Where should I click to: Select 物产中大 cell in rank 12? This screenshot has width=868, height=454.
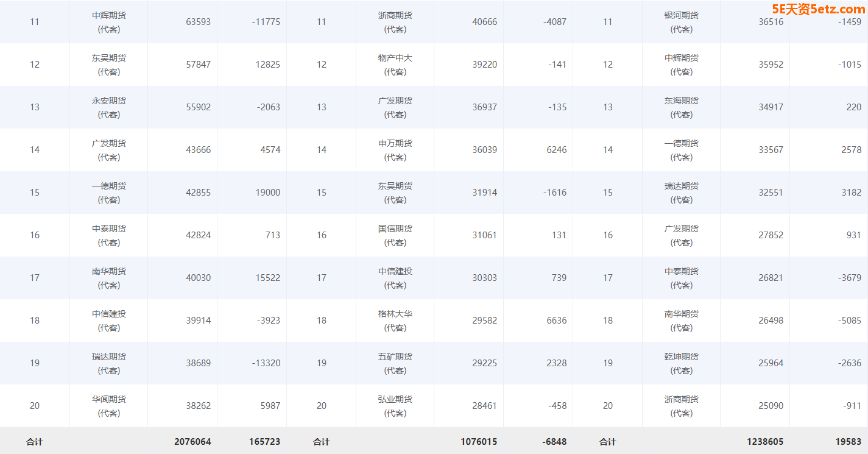(x=395, y=65)
